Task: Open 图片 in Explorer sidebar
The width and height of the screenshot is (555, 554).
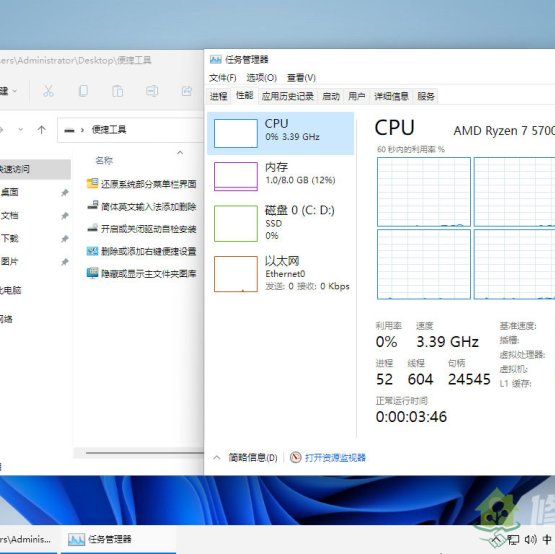Action: pyautogui.click(x=10, y=262)
